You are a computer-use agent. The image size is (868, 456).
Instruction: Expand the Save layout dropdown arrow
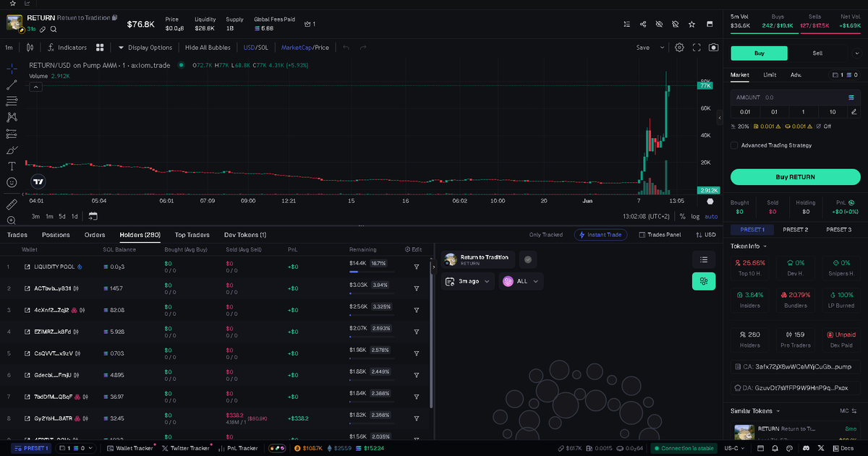point(662,48)
